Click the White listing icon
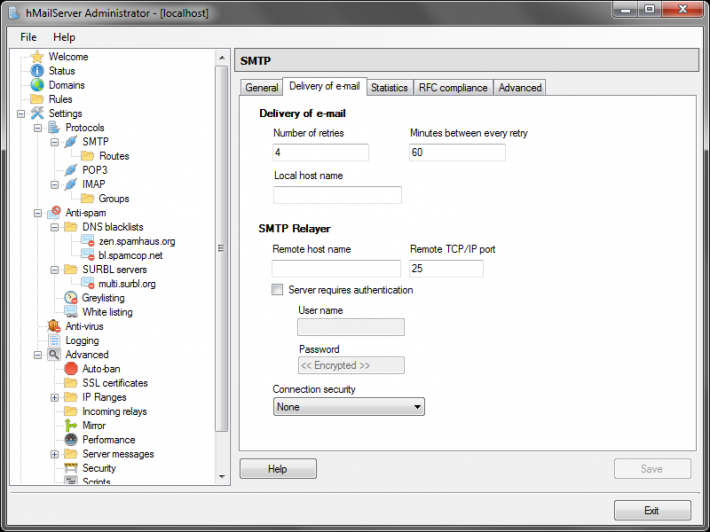The height and width of the screenshot is (532, 710). click(x=71, y=312)
